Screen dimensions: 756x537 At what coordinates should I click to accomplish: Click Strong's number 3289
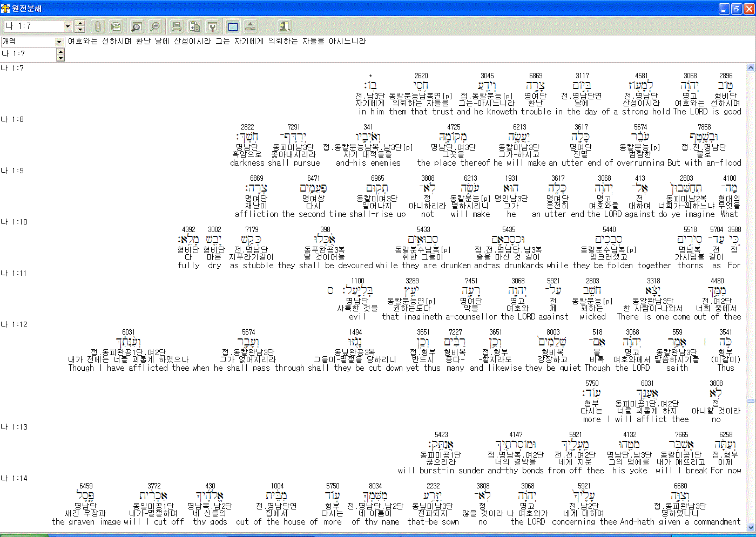point(412,281)
